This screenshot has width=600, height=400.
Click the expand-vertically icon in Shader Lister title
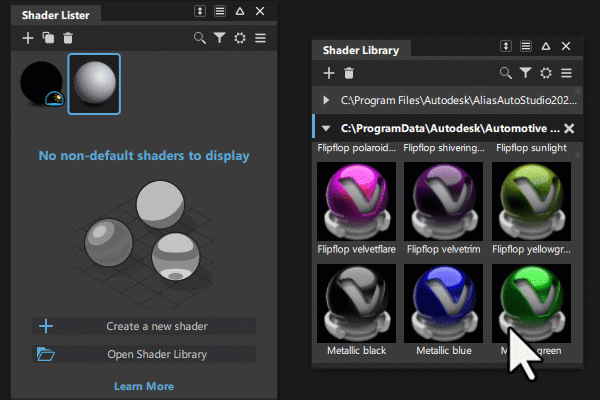point(200,11)
